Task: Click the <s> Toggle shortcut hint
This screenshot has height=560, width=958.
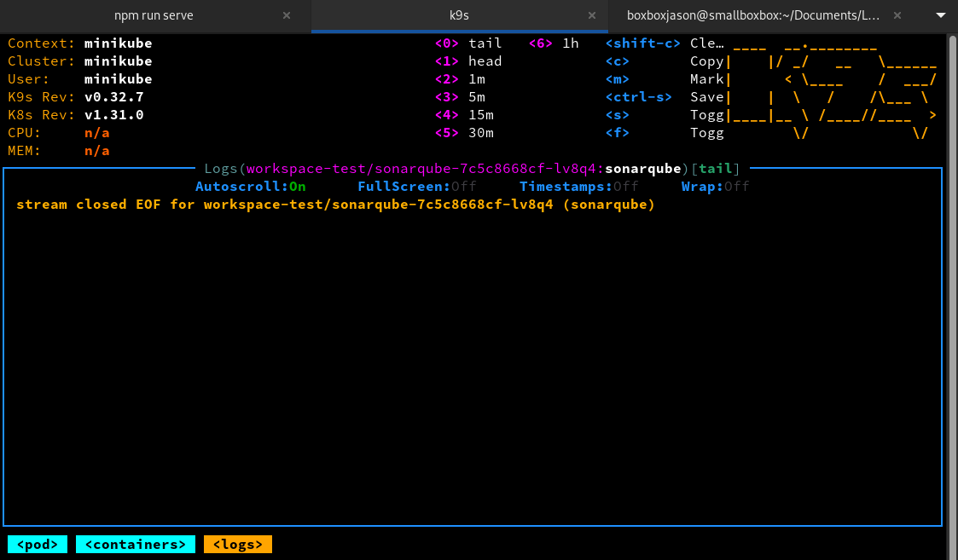Action: tap(665, 115)
